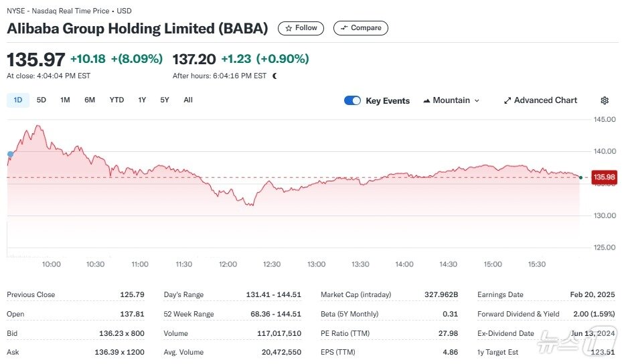Follow Alibaba stock with star button
Image resolution: width=624 pixels, height=364 pixels.
[301, 28]
